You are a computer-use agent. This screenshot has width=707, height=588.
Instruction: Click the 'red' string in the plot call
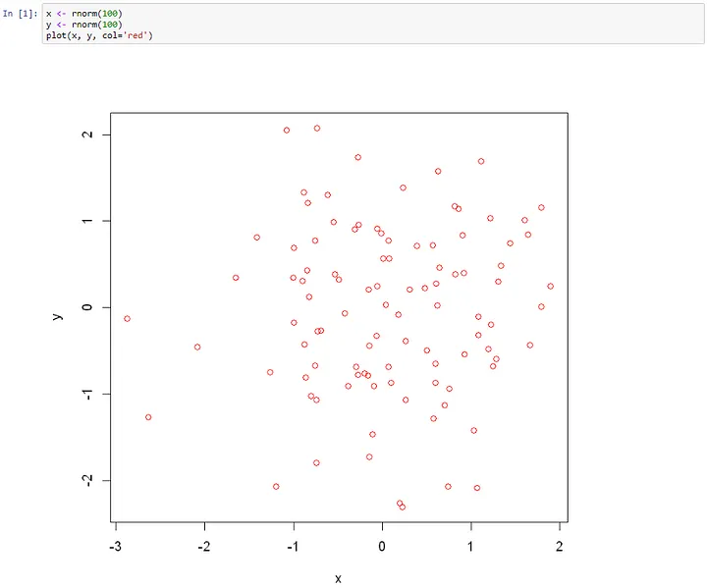pyautogui.click(x=137, y=35)
